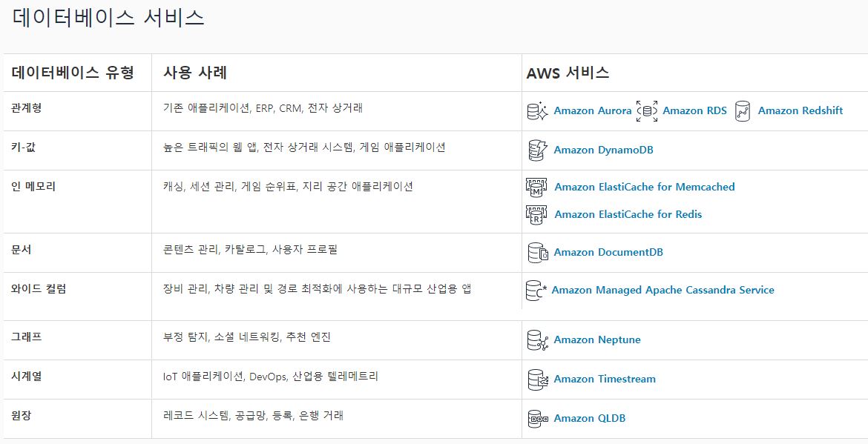Click the Amazon QLDB ledger icon
This screenshot has height=444, width=868.
538,419
